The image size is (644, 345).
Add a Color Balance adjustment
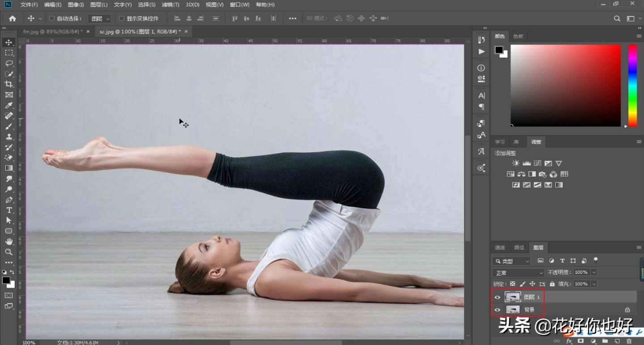(521, 174)
